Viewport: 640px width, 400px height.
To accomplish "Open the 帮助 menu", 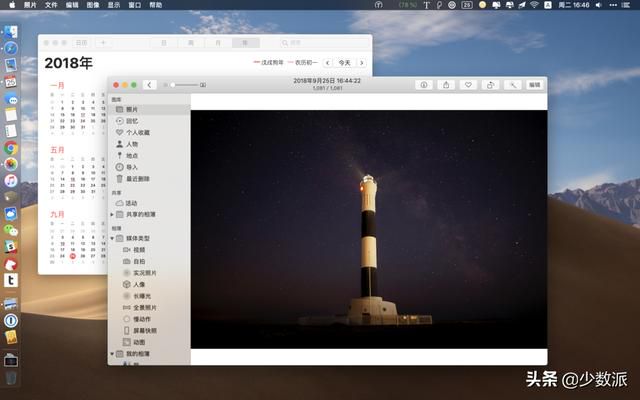I will point(156,5).
